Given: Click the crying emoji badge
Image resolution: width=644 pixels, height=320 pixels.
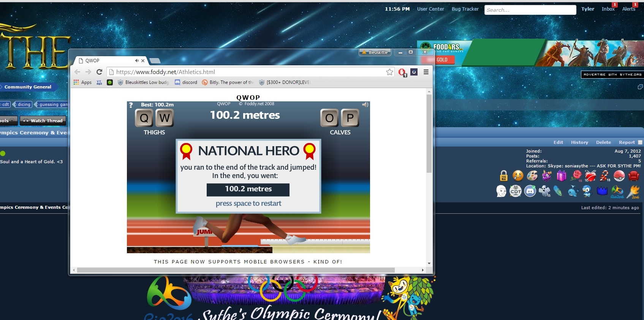Looking at the screenshot, I should (x=518, y=176).
